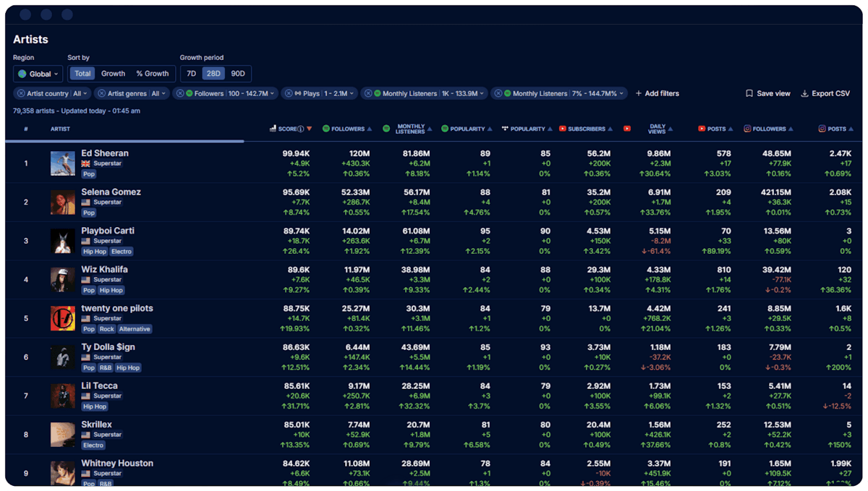
Task: Sort by YouTube Subscribers column
Action: pos(586,129)
